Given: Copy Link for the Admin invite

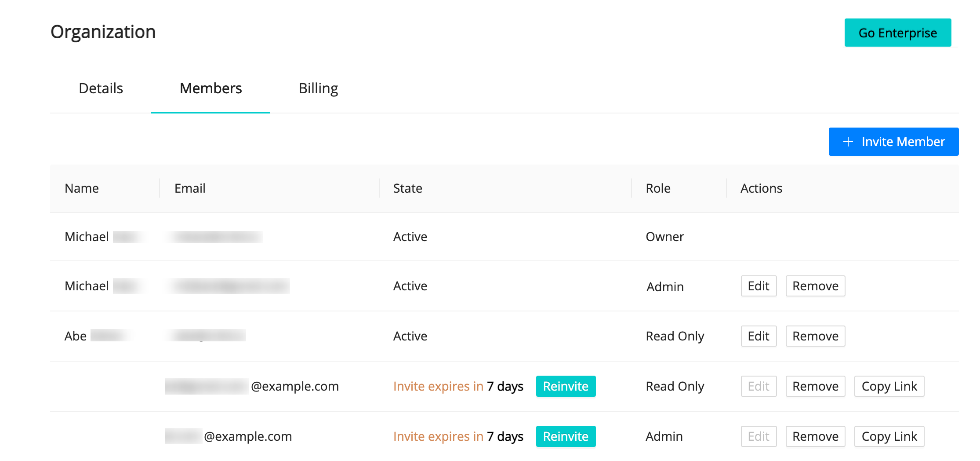Looking at the screenshot, I should 889,436.
